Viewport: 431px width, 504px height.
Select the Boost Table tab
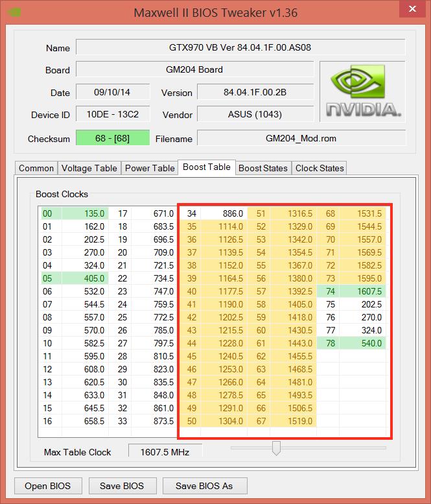[207, 167]
